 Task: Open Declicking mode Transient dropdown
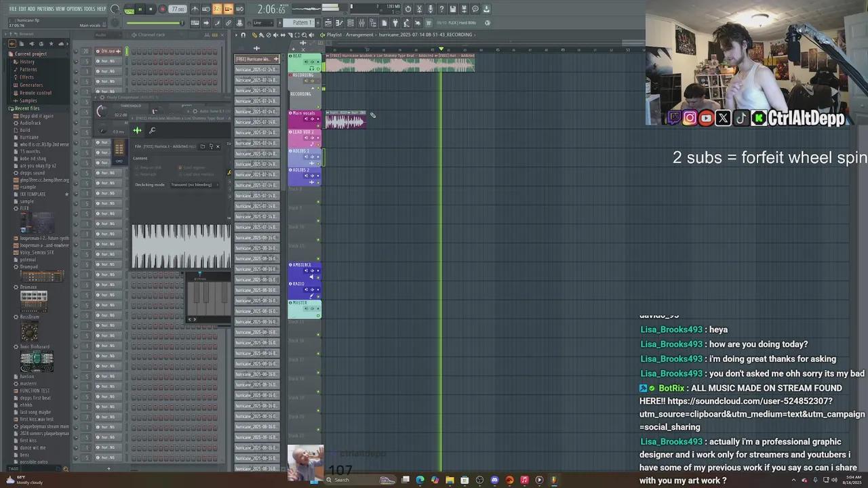pos(195,184)
